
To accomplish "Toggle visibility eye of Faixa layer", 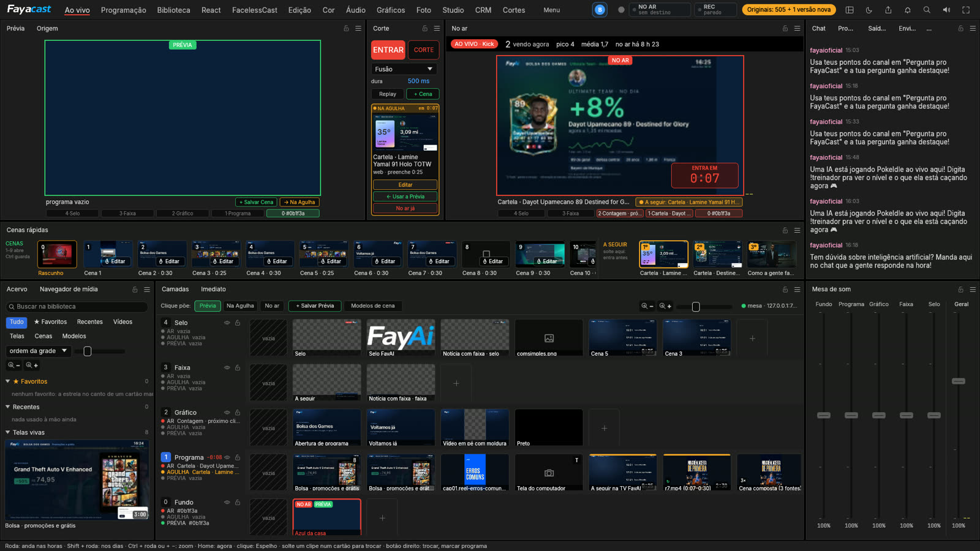I will [227, 367].
